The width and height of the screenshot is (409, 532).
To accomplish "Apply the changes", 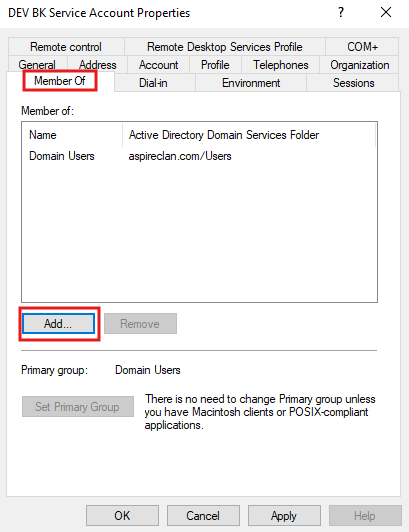I will pos(284,516).
